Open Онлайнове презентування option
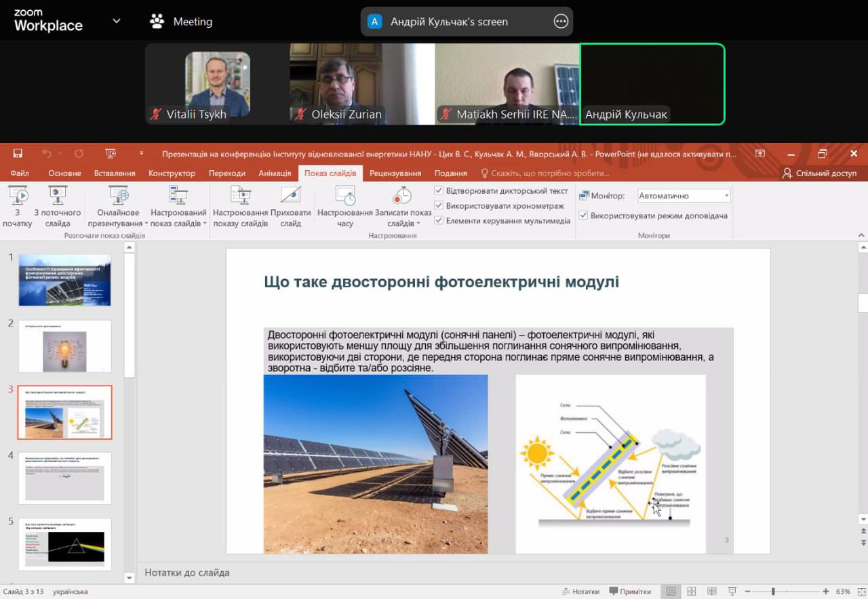 [118, 207]
